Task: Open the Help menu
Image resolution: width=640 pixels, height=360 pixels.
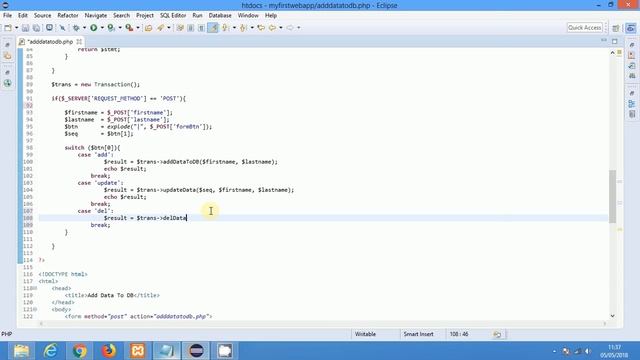Action: (271, 16)
